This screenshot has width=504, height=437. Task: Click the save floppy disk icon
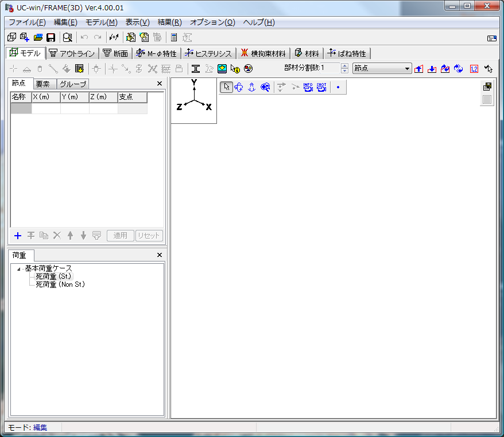pyautogui.click(x=51, y=38)
